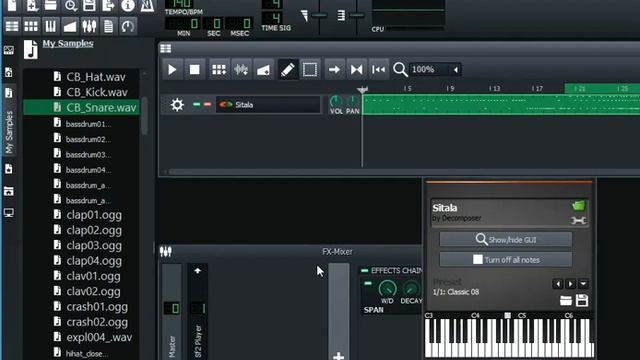The image size is (640, 360).
Task: Click the wrench icon in Sitala panel
Action: pos(578,221)
